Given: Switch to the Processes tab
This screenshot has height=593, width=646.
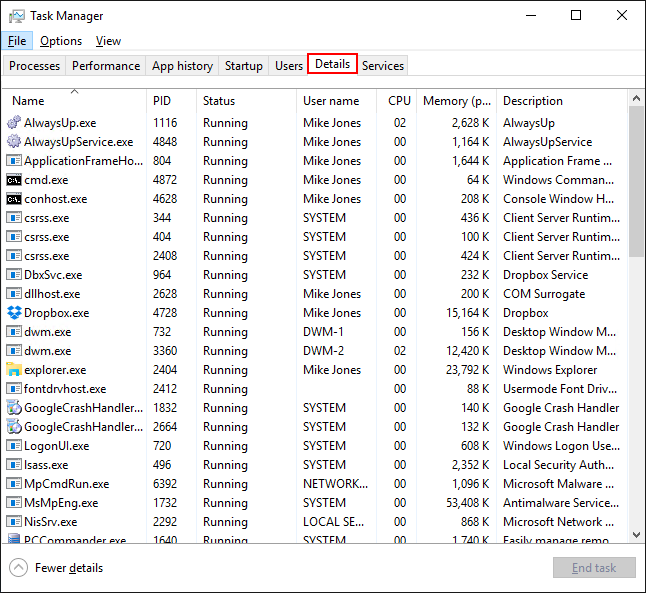Looking at the screenshot, I should pyautogui.click(x=34, y=66).
